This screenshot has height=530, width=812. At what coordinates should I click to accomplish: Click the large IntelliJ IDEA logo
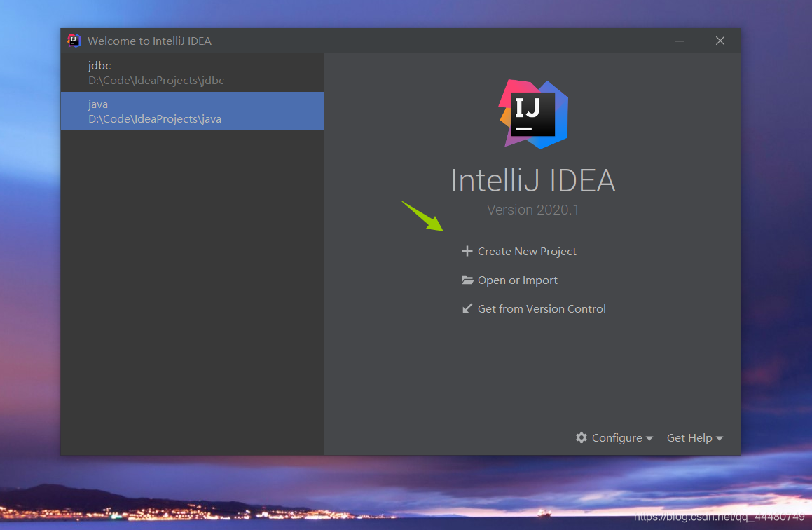click(x=533, y=114)
